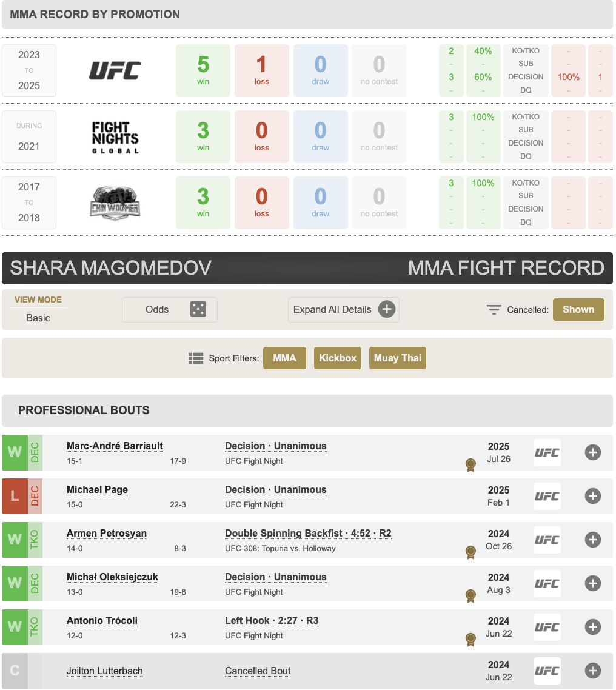
Task: Click award ribbon on Armen Petrosyan bout
Action: tap(470, 552)
